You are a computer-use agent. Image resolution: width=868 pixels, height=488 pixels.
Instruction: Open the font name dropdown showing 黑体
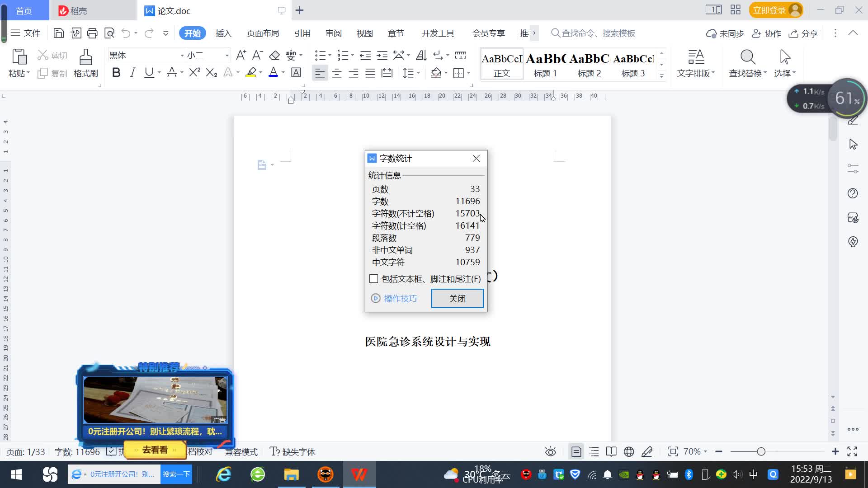click(182, 56)
